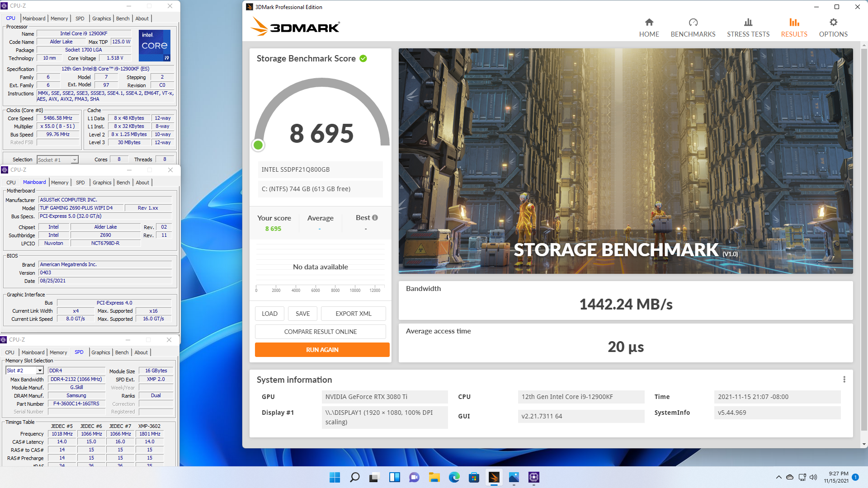Open the notification badge by the clock
The width and height of the screenshot is (868, 488).
(x=855, y=477)
